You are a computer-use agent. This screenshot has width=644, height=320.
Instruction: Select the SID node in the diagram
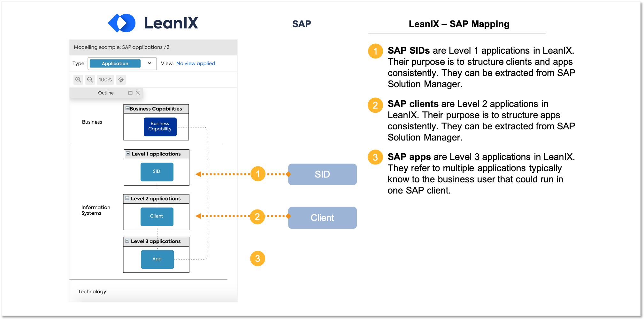tap(157, 172)
